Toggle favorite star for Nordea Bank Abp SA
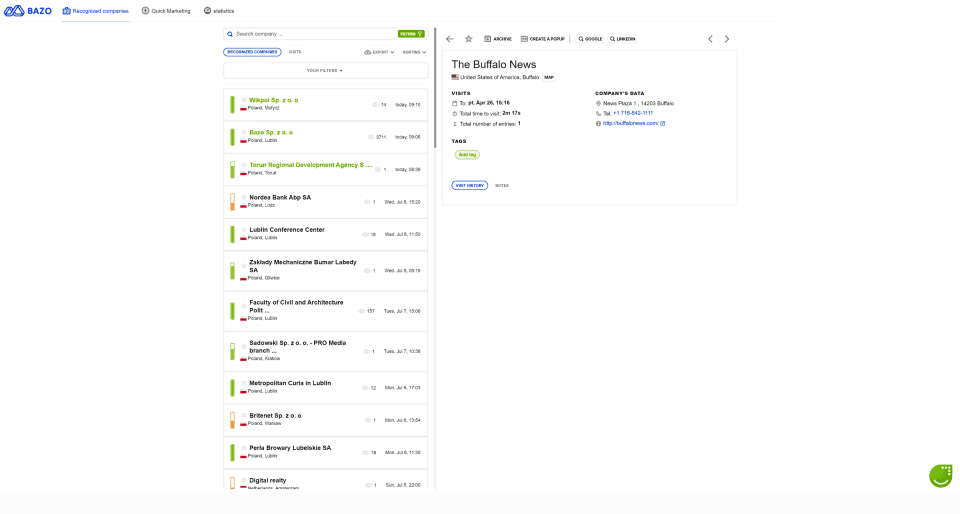Image resolution: width=960 pixels, height=514 pixels. coord(243,197)
